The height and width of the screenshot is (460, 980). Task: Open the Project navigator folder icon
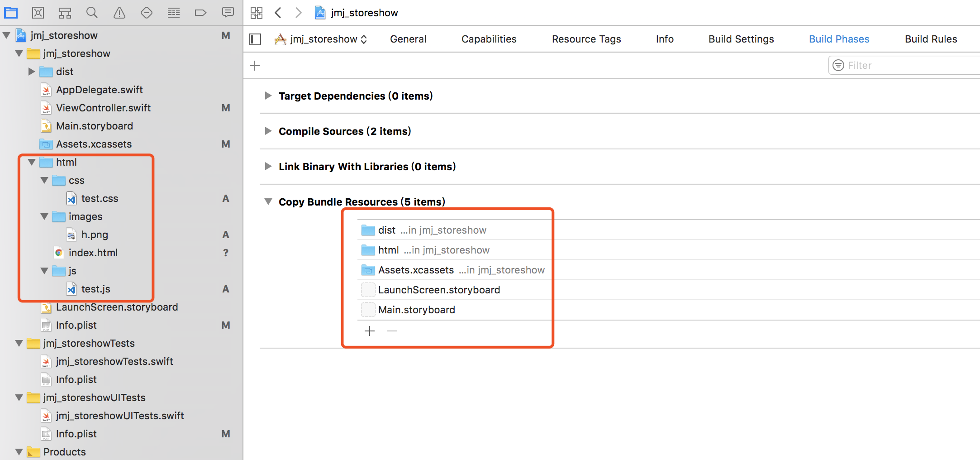[x=11, y=13]
